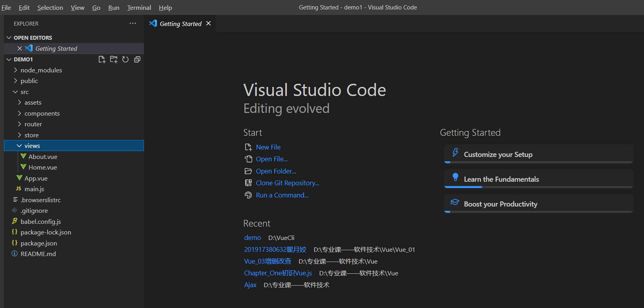Click the Open Folder icon under Start

248,171
